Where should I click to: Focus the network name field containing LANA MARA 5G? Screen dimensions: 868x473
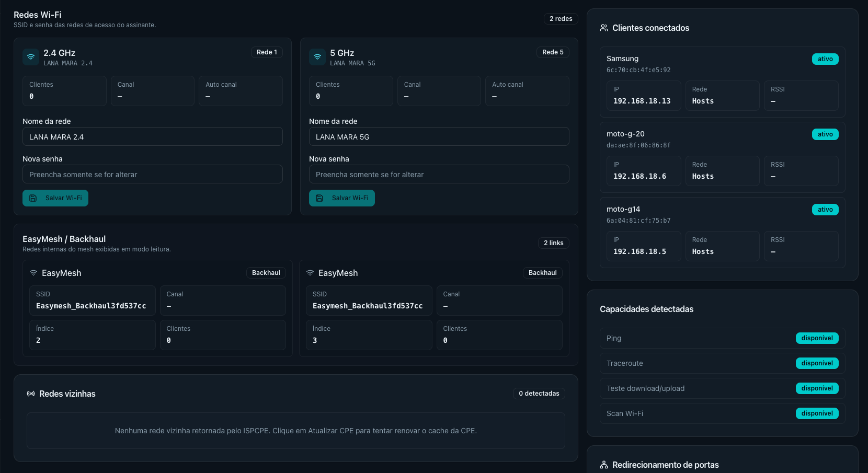(439, 136)
